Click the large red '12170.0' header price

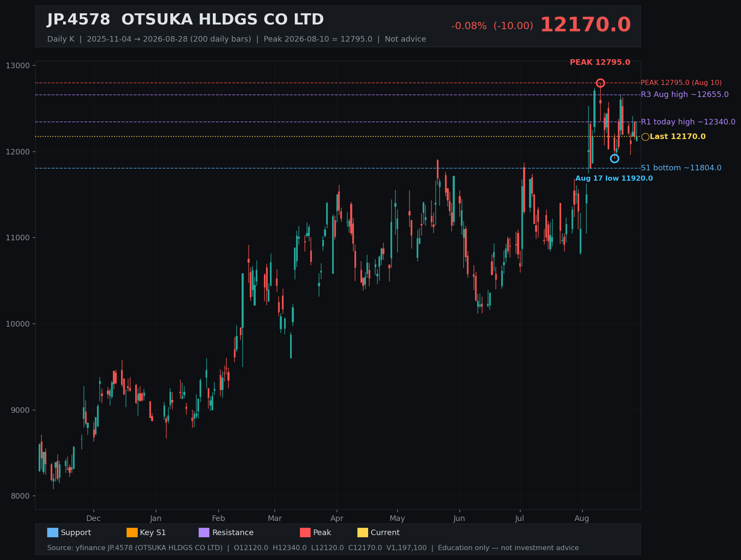[585, 25]
